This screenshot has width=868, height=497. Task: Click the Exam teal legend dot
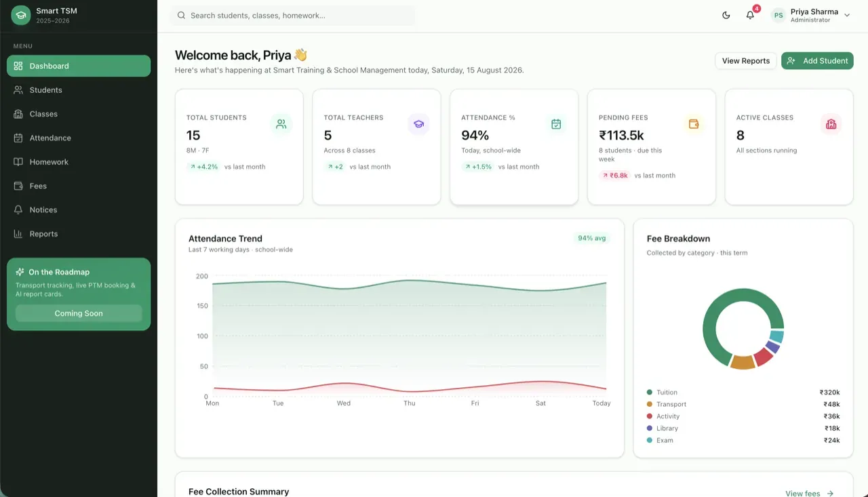tap(650, 440)
